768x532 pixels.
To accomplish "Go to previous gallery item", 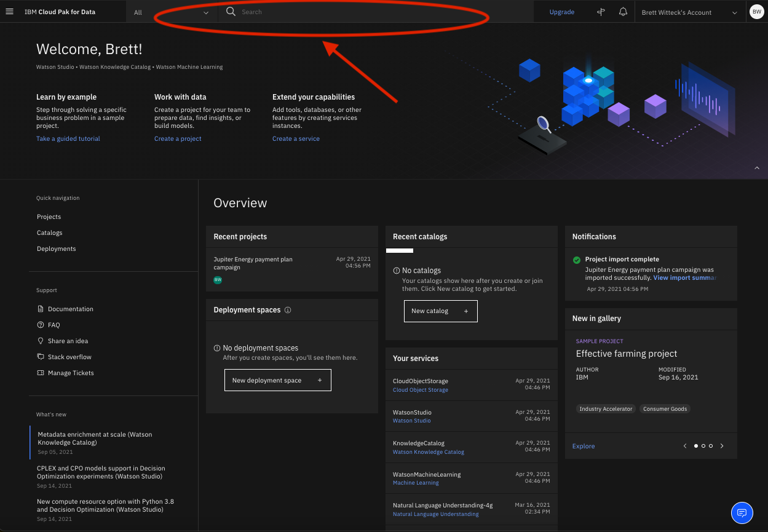I will click(685, 446).
